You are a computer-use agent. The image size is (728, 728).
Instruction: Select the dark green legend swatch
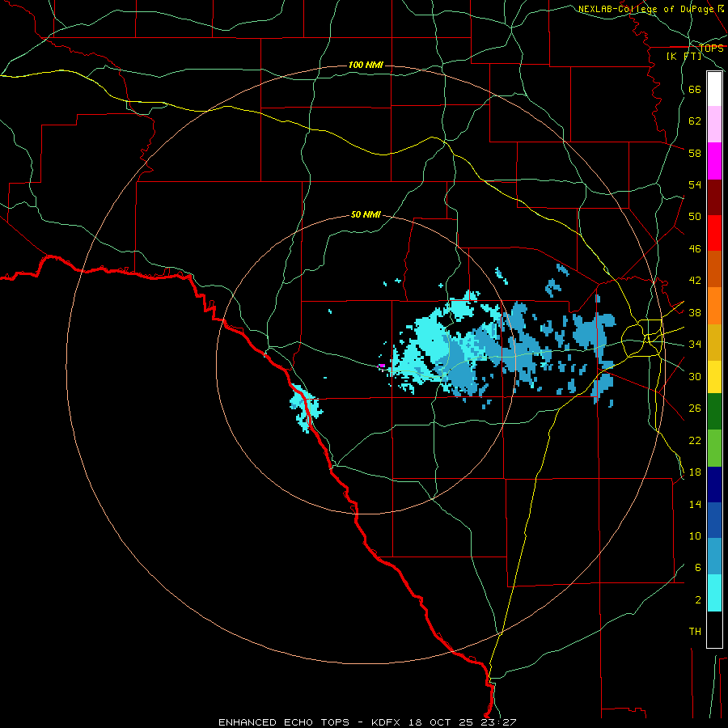coord(714,412)
